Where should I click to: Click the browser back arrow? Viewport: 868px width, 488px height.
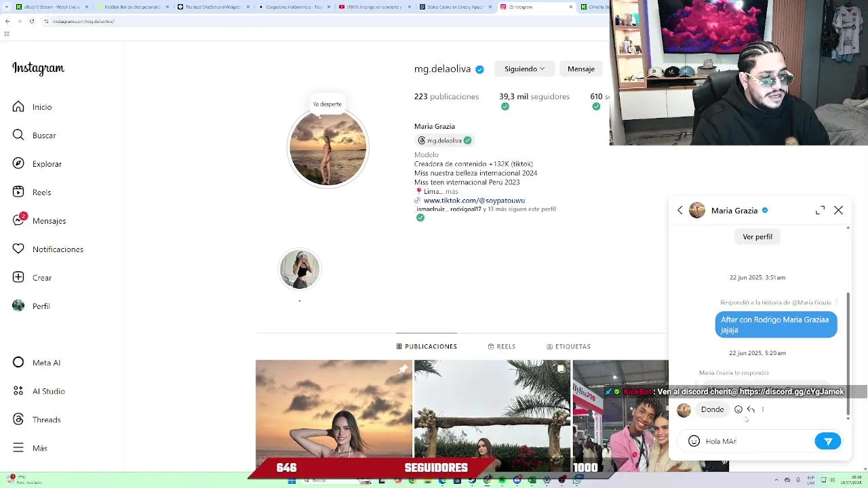click(7, 21)
